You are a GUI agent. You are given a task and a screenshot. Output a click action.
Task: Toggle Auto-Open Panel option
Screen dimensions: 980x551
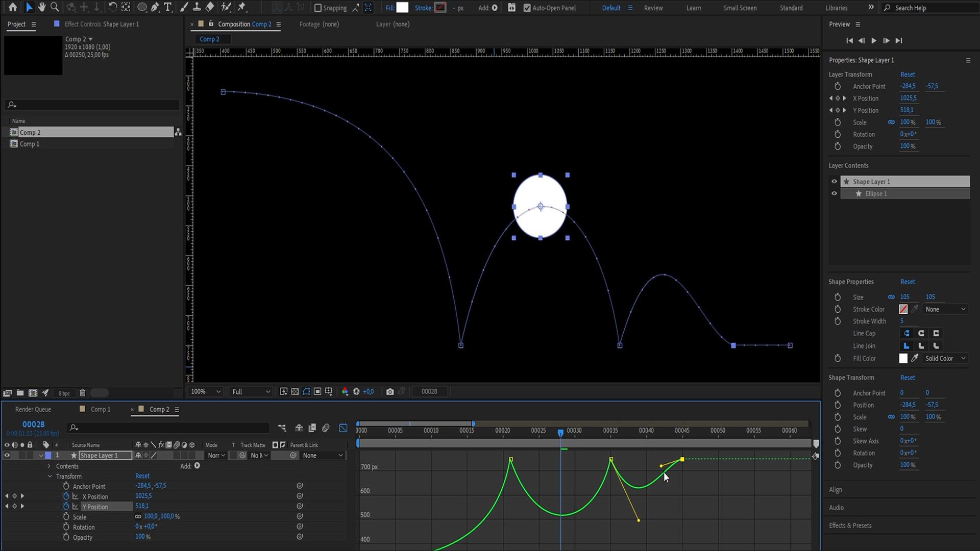click(527, 8)
